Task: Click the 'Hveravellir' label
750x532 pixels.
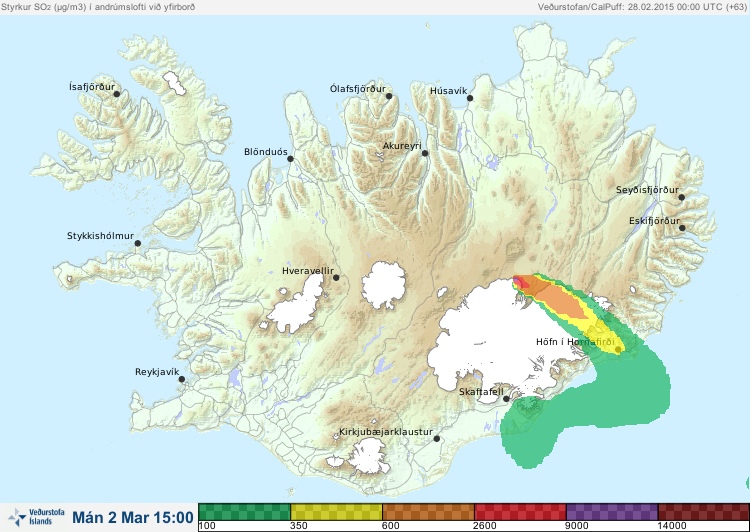Action: 308,271
